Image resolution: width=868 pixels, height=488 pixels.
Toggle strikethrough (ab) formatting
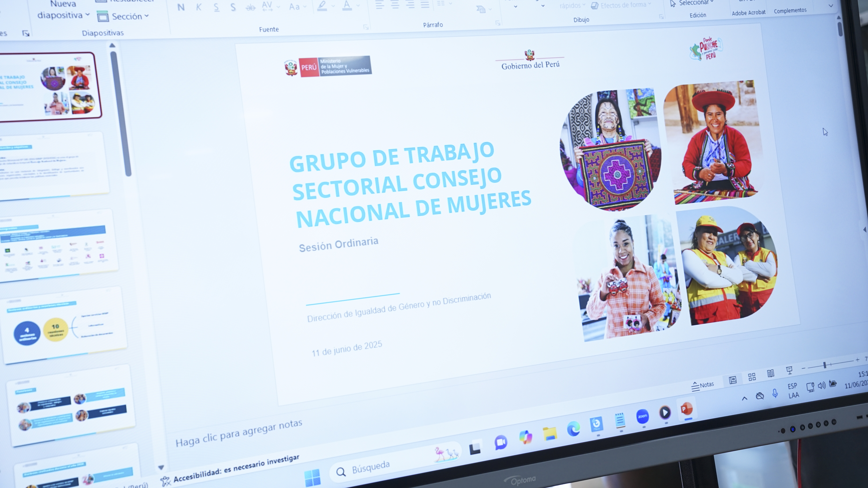pyautogui.click(x=250, y=7)
